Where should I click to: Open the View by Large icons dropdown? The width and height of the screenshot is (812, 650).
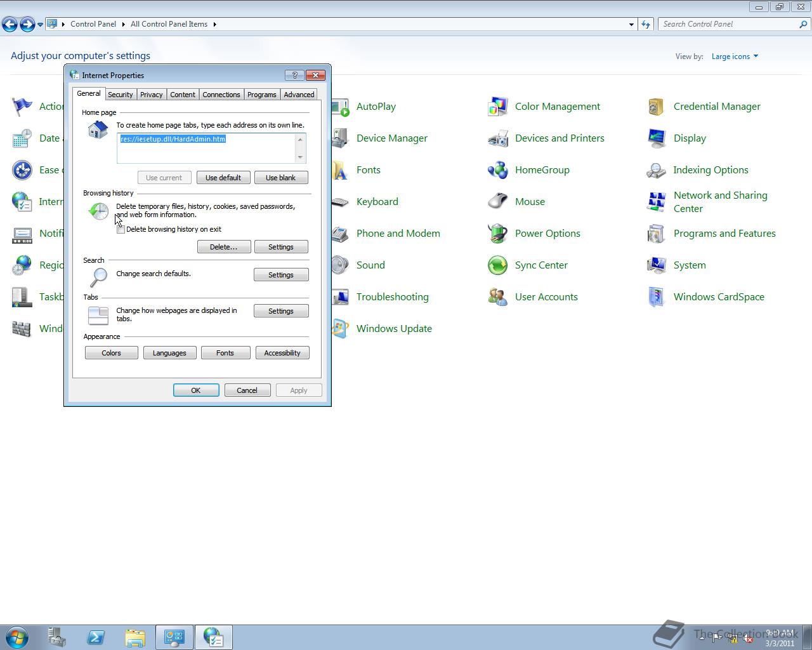[x=735, y=56]
